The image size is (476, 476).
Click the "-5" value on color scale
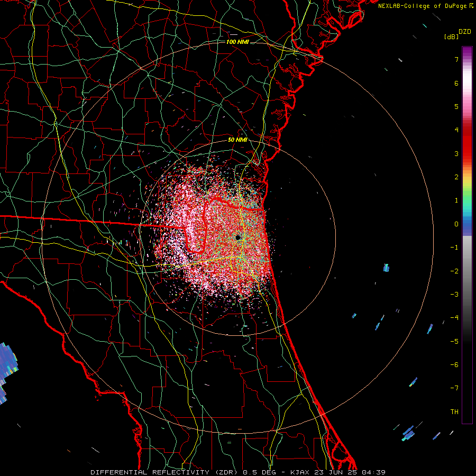[454, 342]
